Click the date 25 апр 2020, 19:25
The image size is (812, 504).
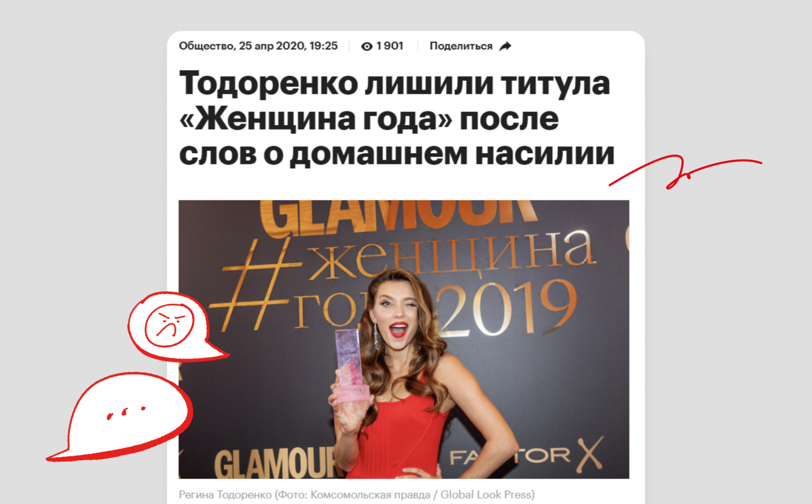click(288, 46)
